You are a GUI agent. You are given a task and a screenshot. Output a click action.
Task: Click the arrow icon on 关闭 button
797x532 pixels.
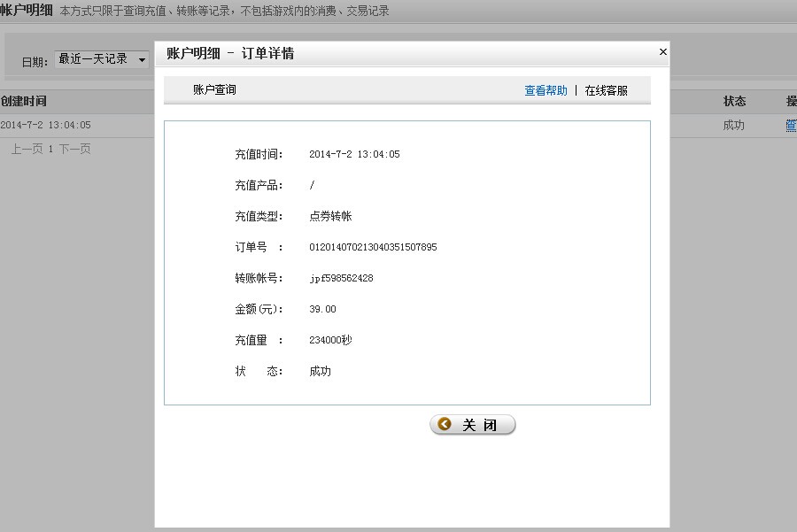(445, 425)
